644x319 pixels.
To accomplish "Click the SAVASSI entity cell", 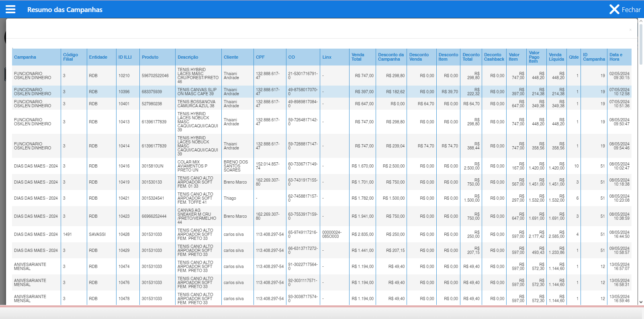I will point(97,234).
